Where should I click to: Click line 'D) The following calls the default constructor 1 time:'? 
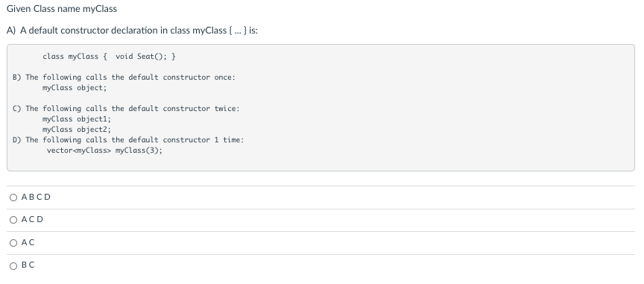128,139
